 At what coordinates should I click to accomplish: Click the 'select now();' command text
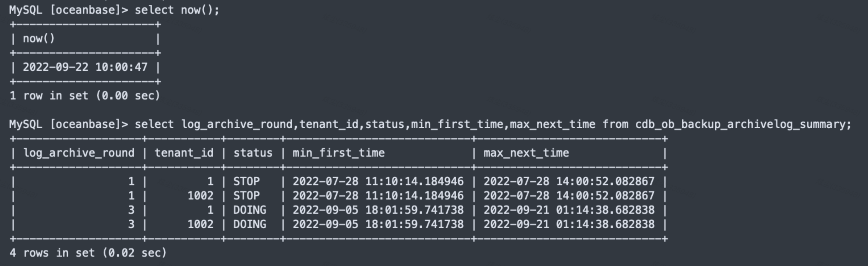coord(177,10)
